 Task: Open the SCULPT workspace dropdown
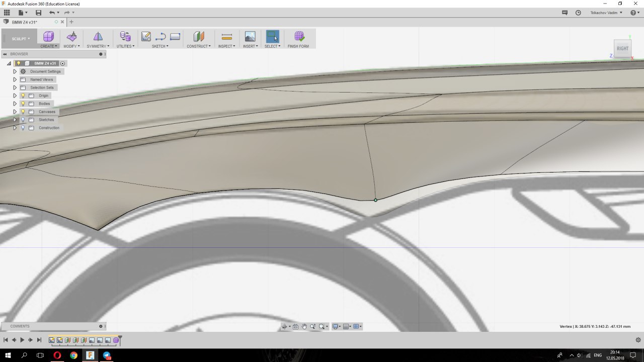[x=21, y=39]
